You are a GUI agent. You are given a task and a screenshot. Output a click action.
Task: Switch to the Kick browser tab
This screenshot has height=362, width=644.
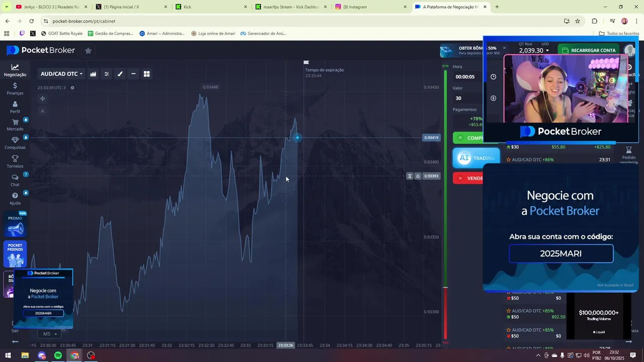pyautogui.click(x=211, y=7)
